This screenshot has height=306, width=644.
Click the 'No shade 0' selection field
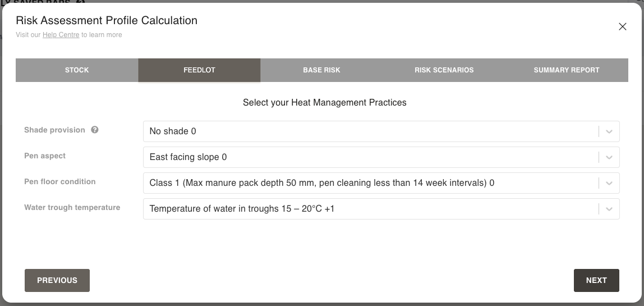[x=370, y=131]
